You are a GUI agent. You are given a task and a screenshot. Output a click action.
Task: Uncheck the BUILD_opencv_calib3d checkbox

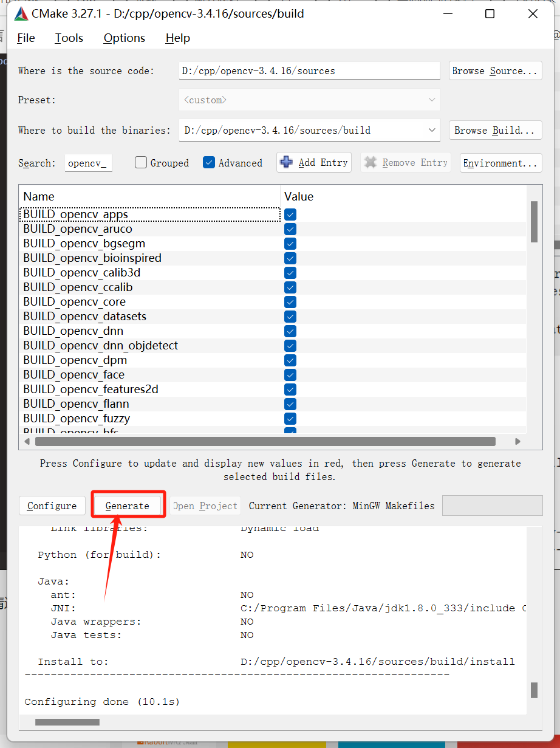[x=290, y=273]
